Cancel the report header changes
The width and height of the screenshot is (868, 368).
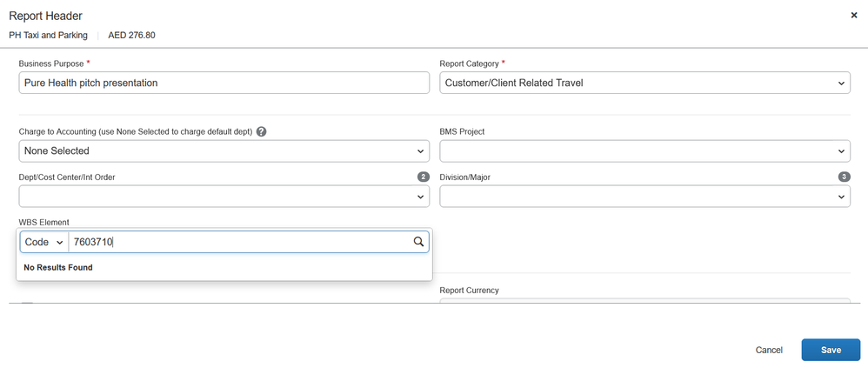[769, 351]
